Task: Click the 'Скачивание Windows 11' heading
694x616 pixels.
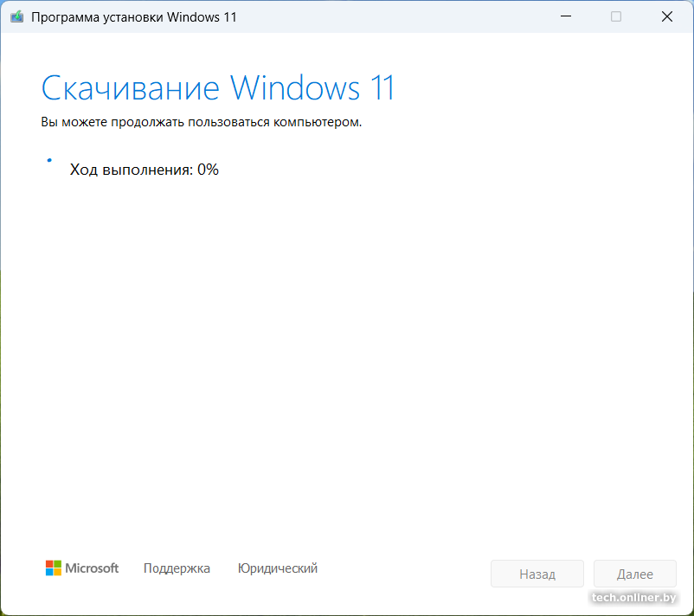Action: point(217,88)
